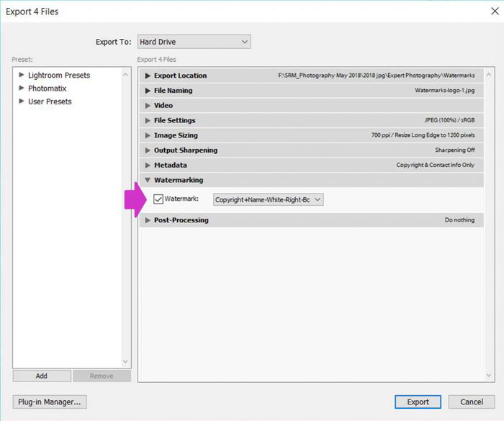Click Copyright & Contact Info Only text
The width and height of the screenshot is (504, 421).
point(435,166)
